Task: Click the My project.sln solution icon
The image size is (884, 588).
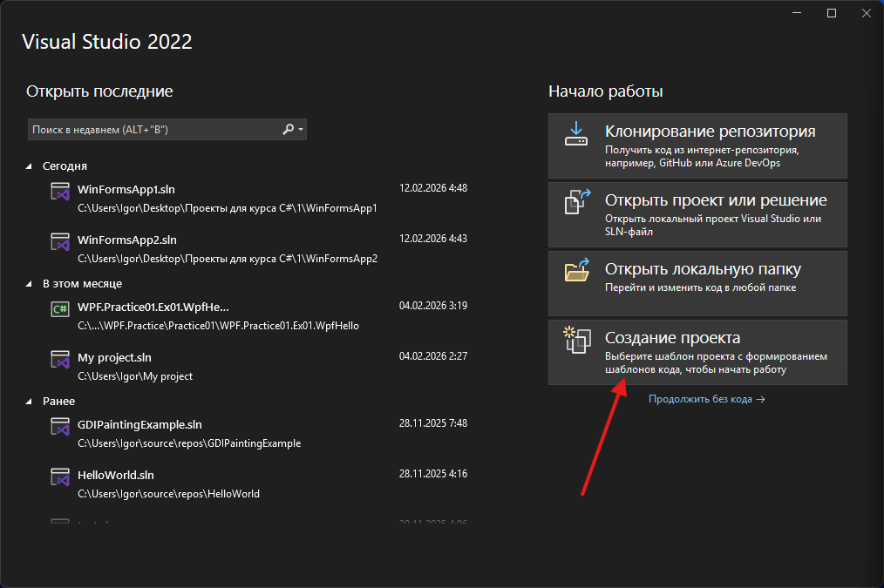Action: pos(60,359)
